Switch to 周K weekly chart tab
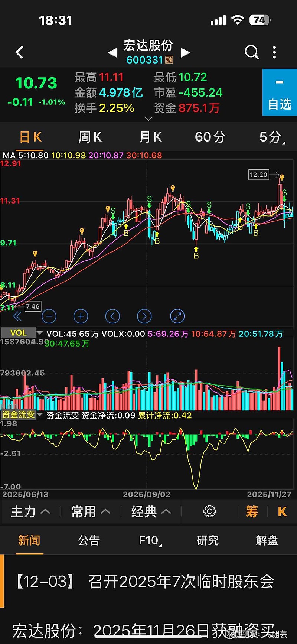297x644 pixels. point(90,137)
